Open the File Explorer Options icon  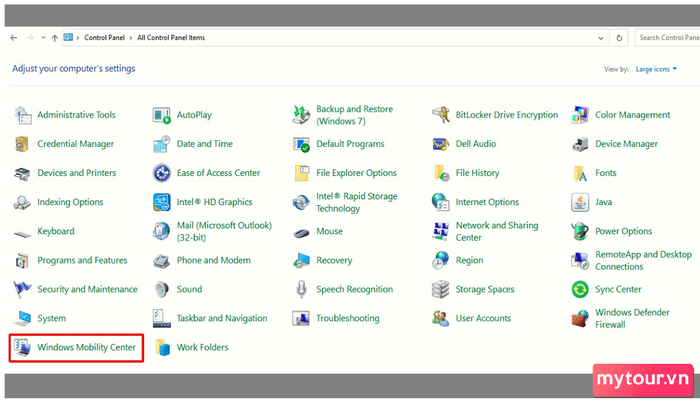pos(301,173)
